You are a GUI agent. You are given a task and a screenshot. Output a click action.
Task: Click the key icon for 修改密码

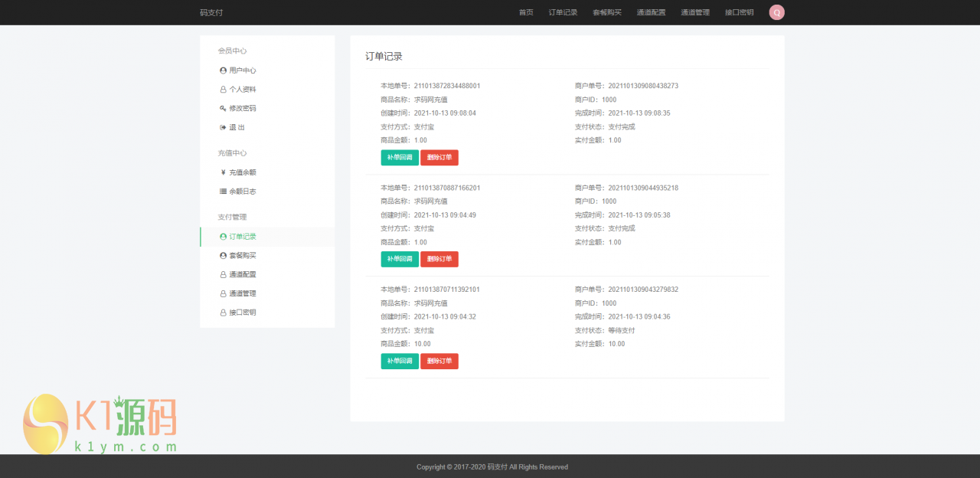tap(222, 108)
